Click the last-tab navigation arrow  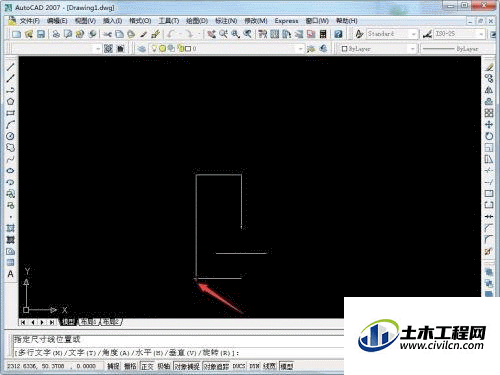pos(52,322)
